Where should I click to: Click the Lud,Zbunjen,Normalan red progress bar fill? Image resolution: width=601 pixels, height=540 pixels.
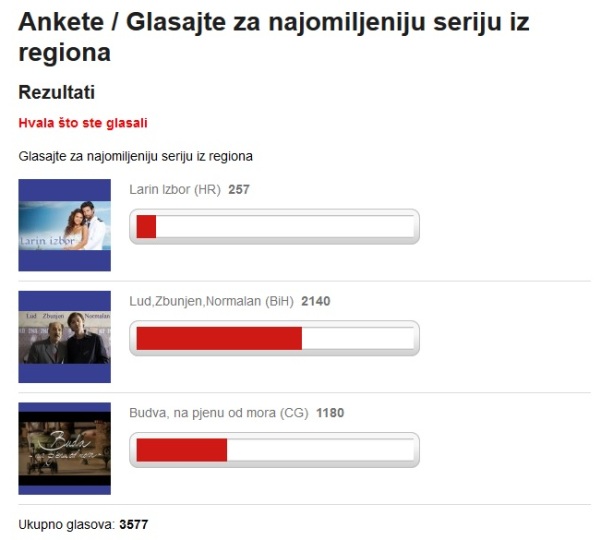pos(219,338)
